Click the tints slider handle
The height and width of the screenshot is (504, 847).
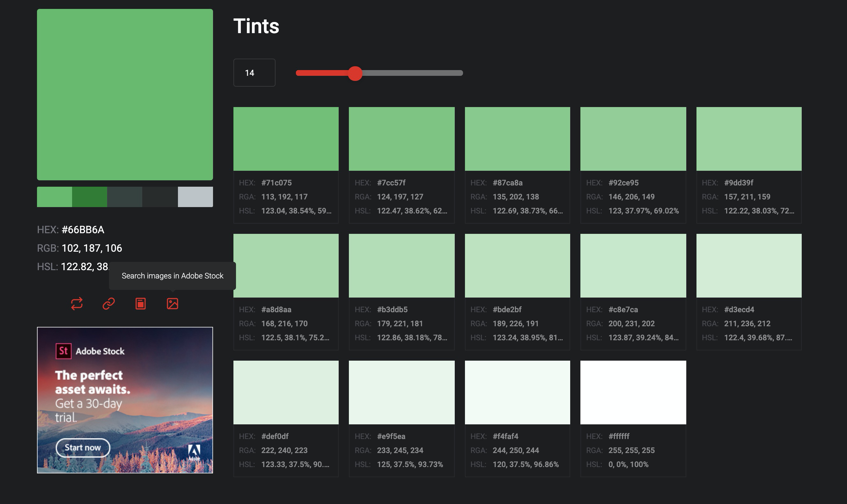355,73
